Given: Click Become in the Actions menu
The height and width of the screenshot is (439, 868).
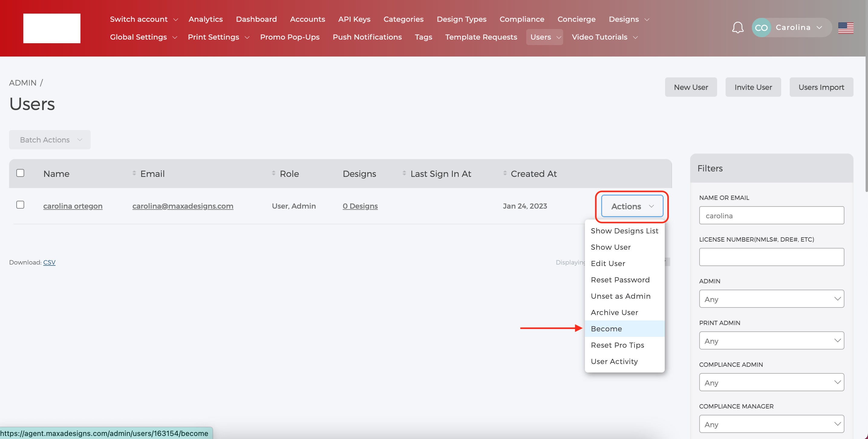Looking at the screenshot, I should pos(624,328).
